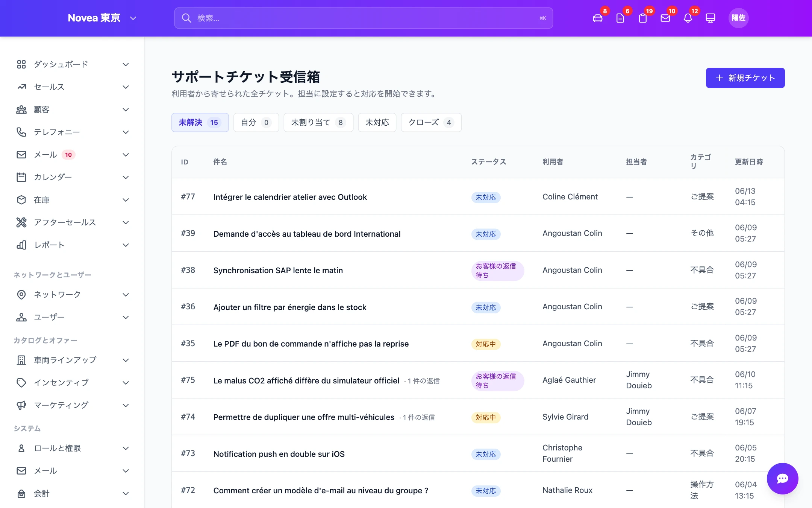Open ticket Synchronisation SAP lente le matin
Screen dimensions: 812x508
pyautogui.click(x=278, y=270)
